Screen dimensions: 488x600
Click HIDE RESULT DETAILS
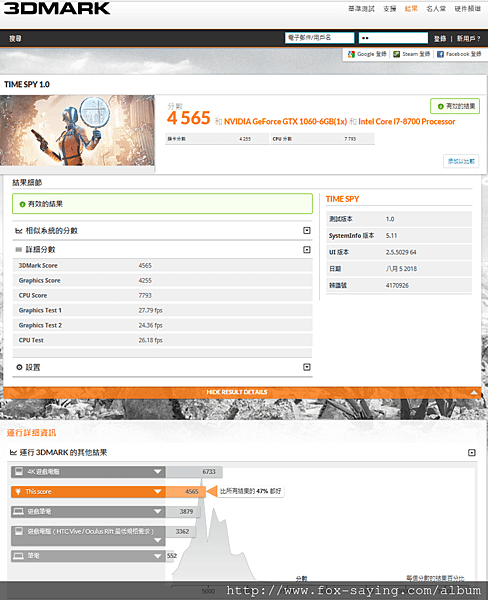pos(237,392)
